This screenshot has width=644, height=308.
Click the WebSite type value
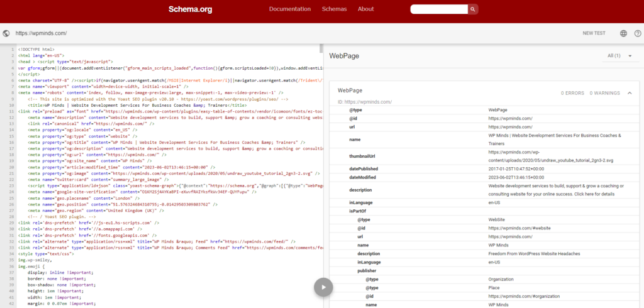click(x=497, y=220)
